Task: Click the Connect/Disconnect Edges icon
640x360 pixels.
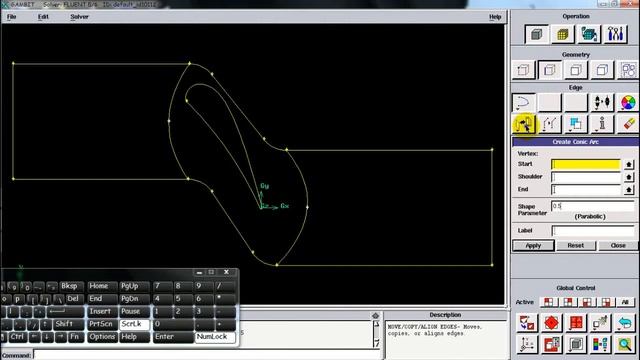Action: click(x=602, y=102)
